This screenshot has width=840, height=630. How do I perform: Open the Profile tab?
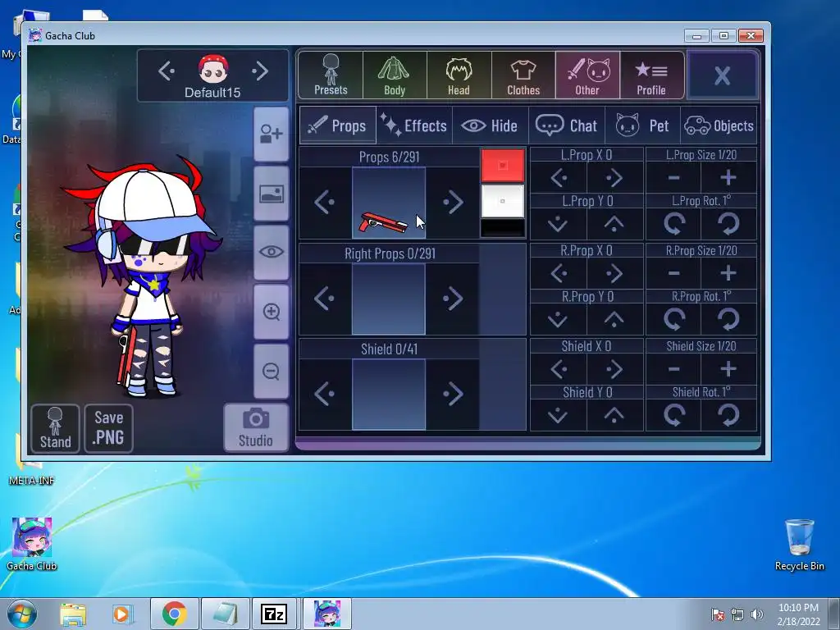click(x=652, y=75)
